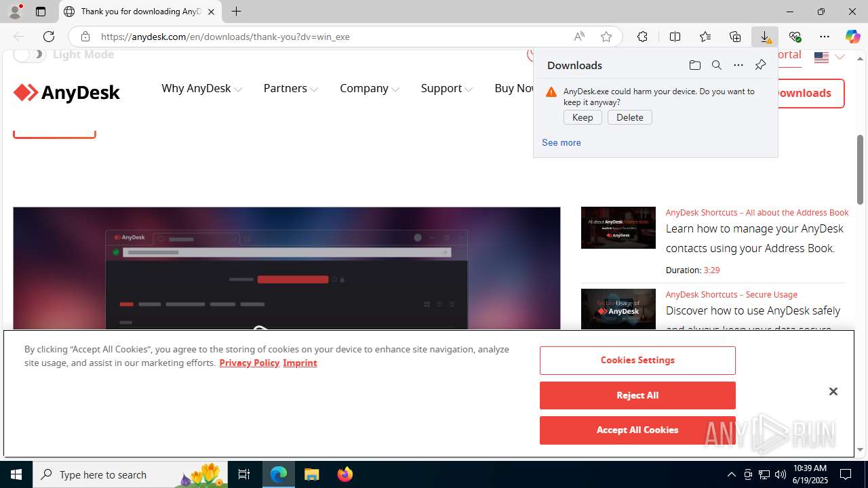Click Accept All Cookies
This screenshot has width=868, height=488.
pos(637,430)
